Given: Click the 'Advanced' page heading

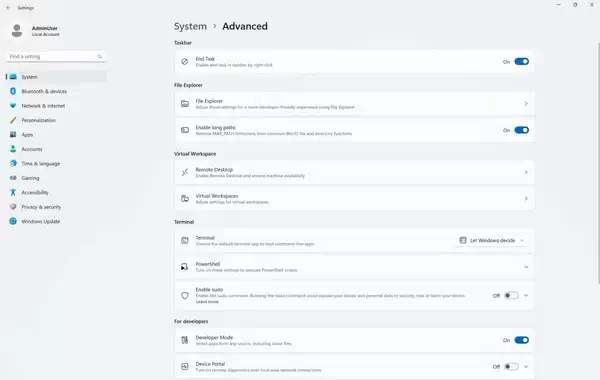Looking at the screenshot, I should [x=245, y=26].
